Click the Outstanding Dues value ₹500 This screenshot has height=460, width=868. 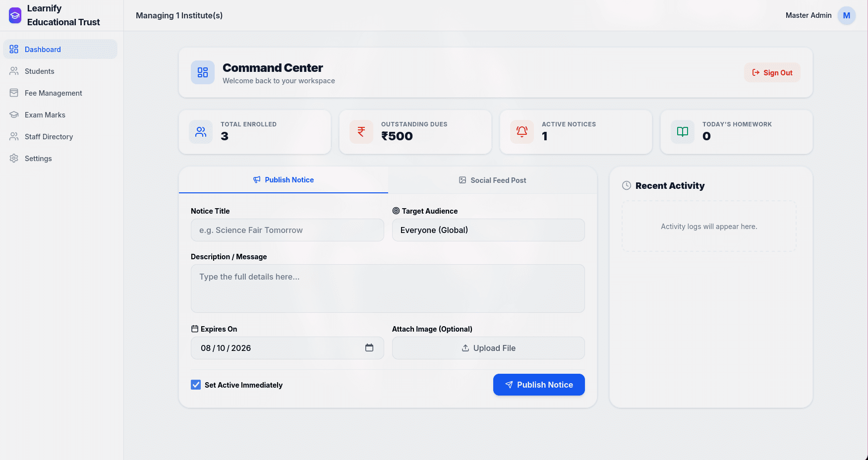click(x=397, y=136)
